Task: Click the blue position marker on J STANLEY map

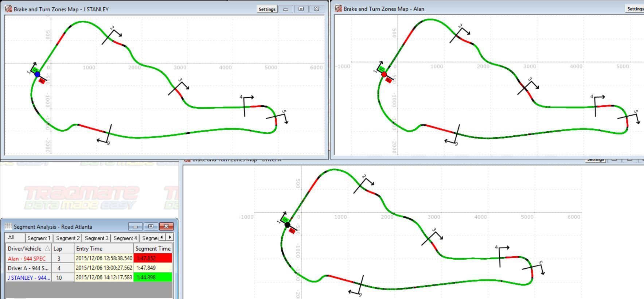Action: point(37,74)
